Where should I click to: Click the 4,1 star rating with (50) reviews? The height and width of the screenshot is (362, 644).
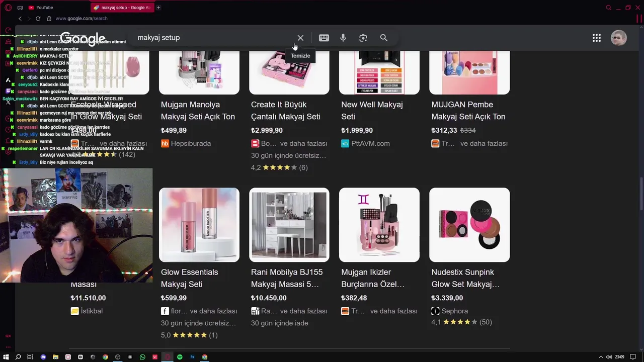[x=461, y=322]
